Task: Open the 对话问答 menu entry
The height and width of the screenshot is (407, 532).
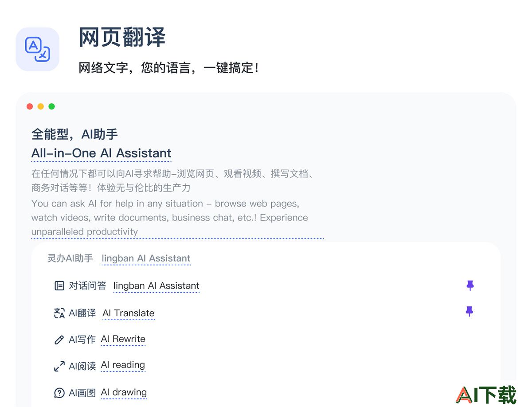Action: (87, 286)
